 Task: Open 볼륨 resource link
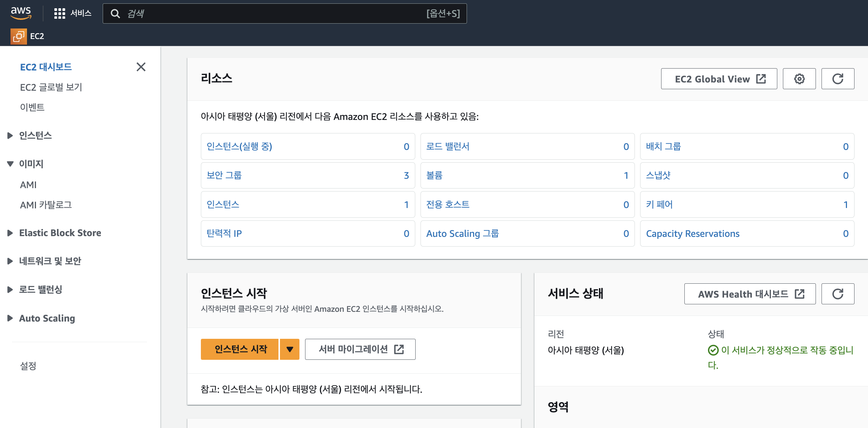click(x=434, y=175)
